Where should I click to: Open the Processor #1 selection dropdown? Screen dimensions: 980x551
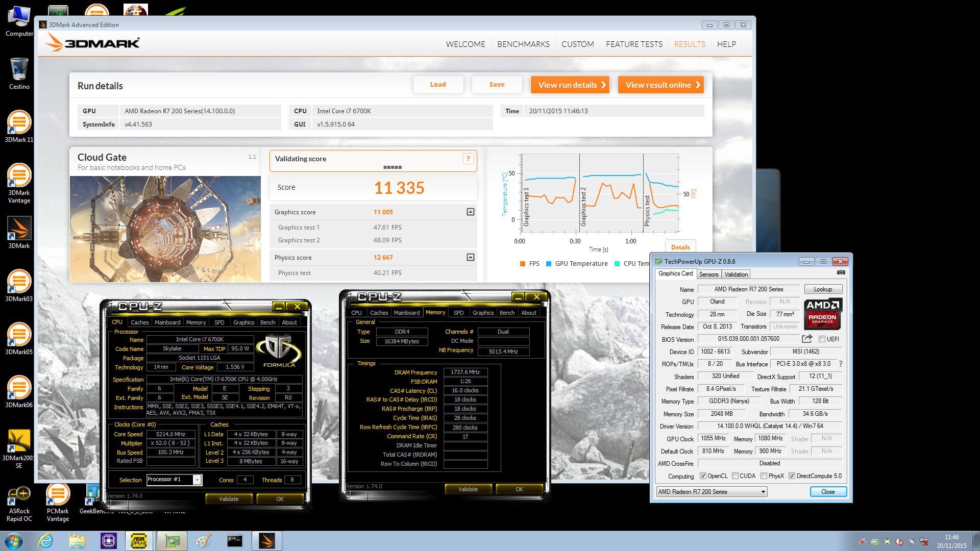(x=175, y=480)
